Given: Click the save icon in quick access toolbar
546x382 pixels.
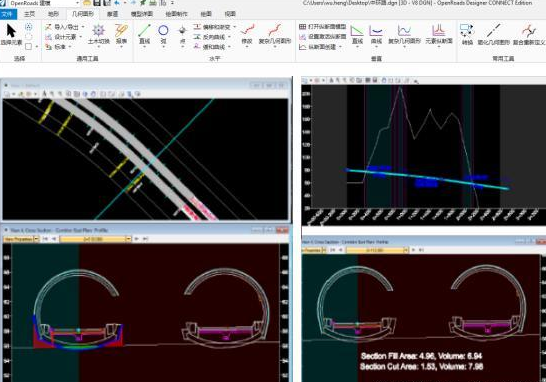Looking at the screenshot, I should point(97,3).
